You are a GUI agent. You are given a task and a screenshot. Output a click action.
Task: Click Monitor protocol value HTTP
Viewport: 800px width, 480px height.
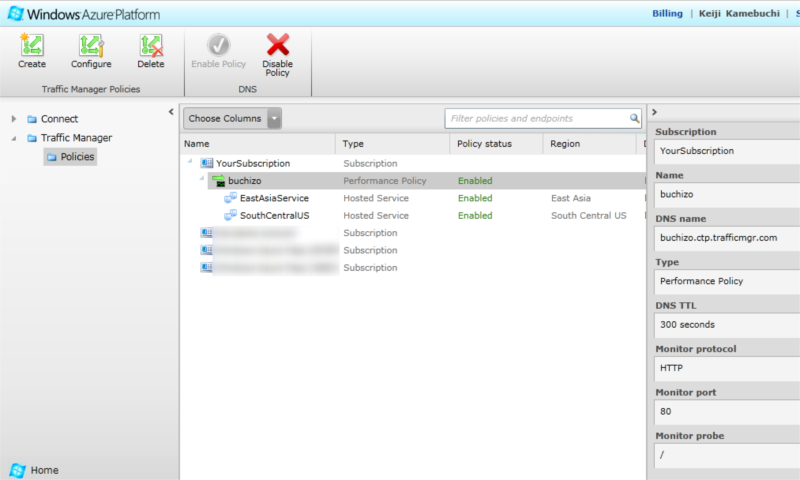pyautogui.click(x=727, y=368)
